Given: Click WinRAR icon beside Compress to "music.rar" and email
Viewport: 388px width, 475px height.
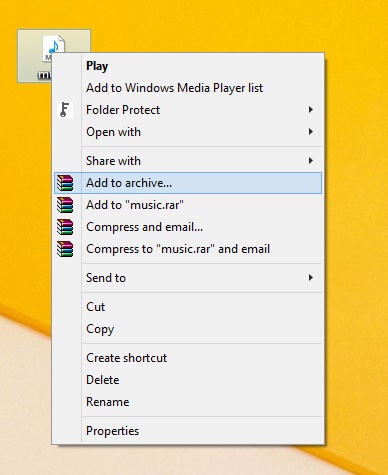Looking at the screenshot, I should (x=65, y=249).
